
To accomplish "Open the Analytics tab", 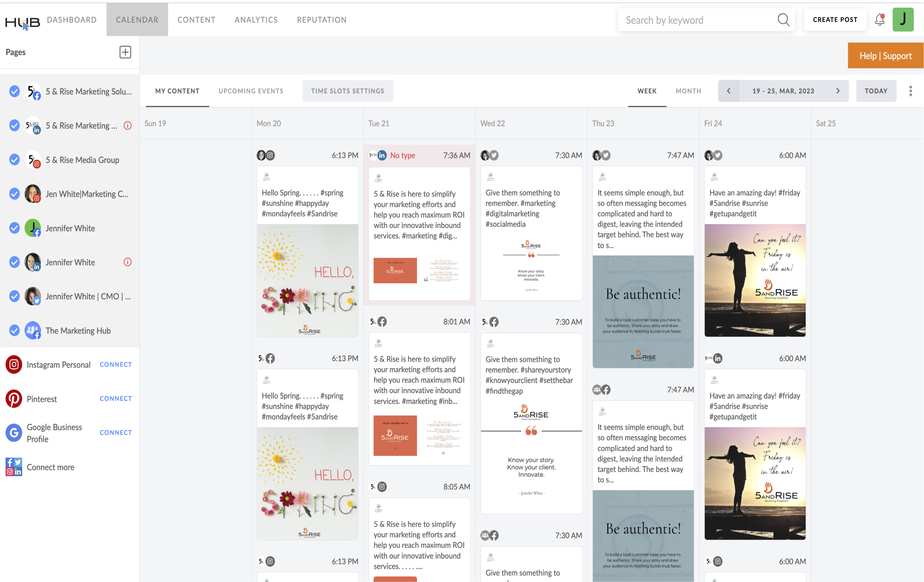I will 256,20.
